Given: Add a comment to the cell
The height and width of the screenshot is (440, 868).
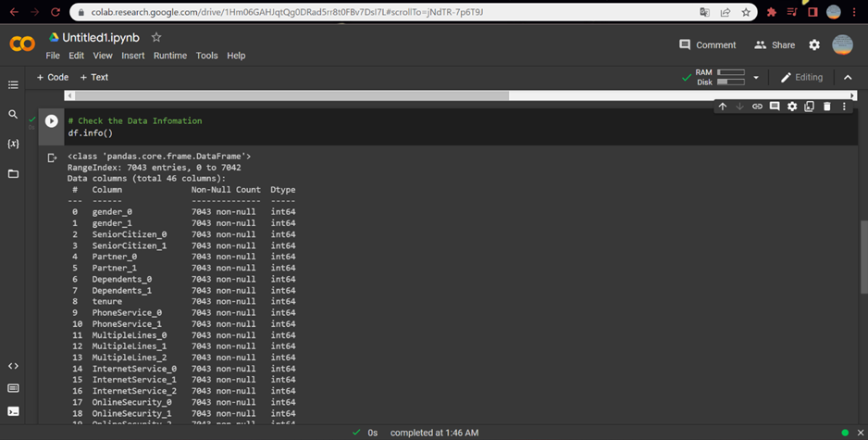Looking at the screenshot, I should [x=775, y=107].
